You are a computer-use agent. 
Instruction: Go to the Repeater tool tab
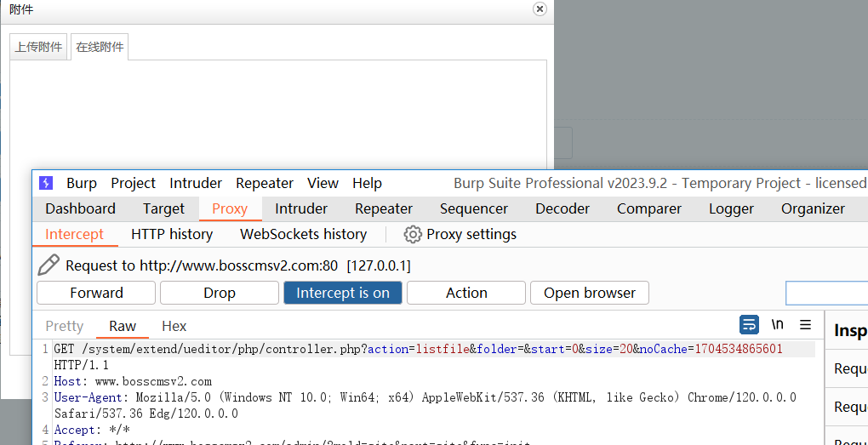pyautogui.click(x=384, y=208)
